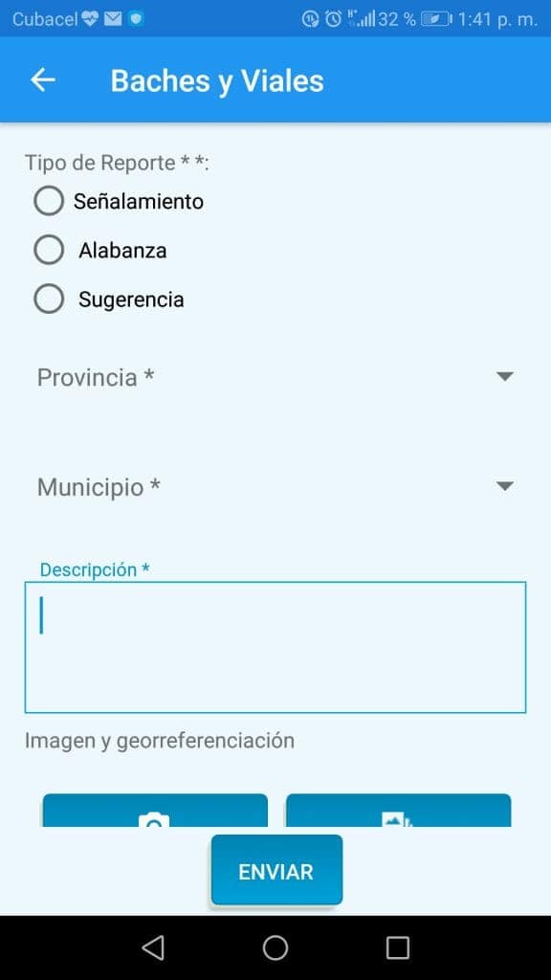The height and width of the screenshot is (980, 551).
Task: Tap the Android back navigation triangle
Action: (x=153, y=947)
